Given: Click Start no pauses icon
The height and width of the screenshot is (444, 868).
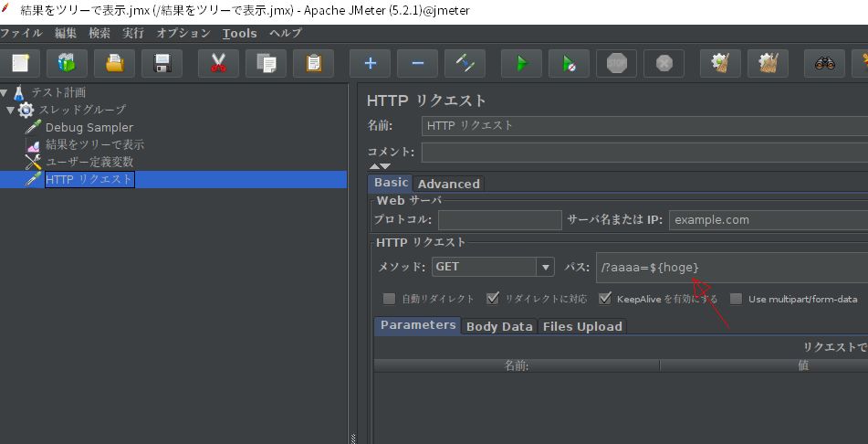Looking at the screenshot, I should [569, 63].
